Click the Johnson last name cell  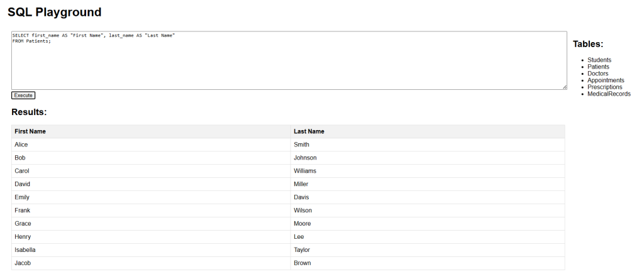tap(428, 158)
